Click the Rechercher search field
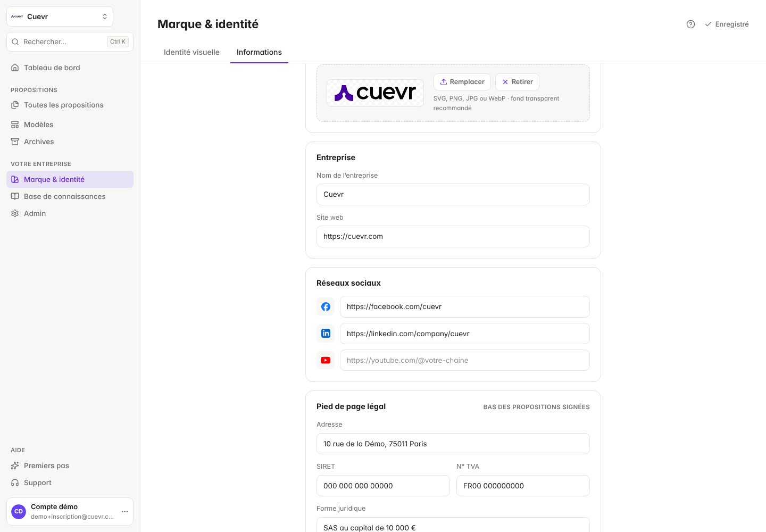This screenshot has height=532, width=766. 70,41
